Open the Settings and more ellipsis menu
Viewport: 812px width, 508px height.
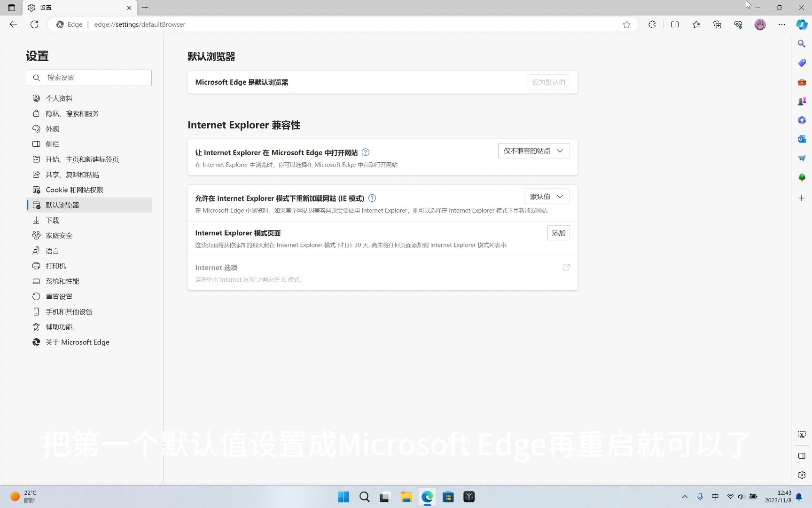(x=781, y=24)
